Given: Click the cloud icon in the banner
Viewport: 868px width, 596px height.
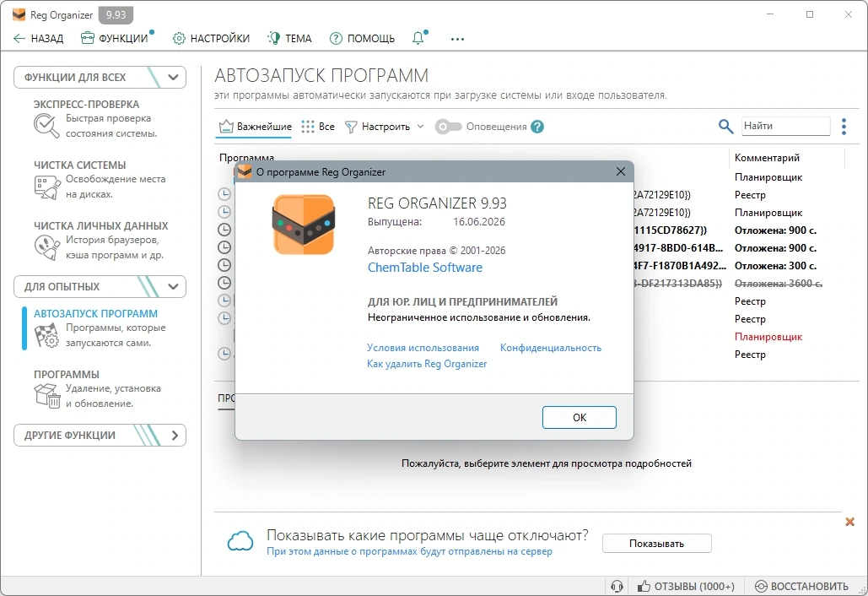Looking at the screenshot, I should pos(240,541).
